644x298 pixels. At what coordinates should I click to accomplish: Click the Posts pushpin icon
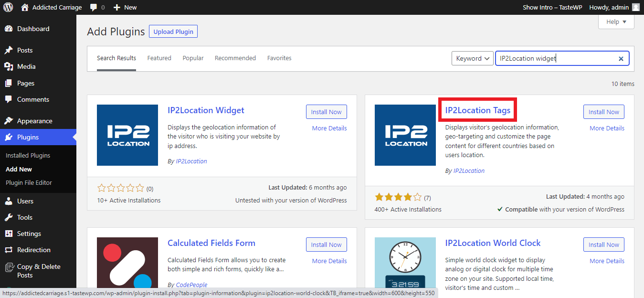(x=9, y=50)
